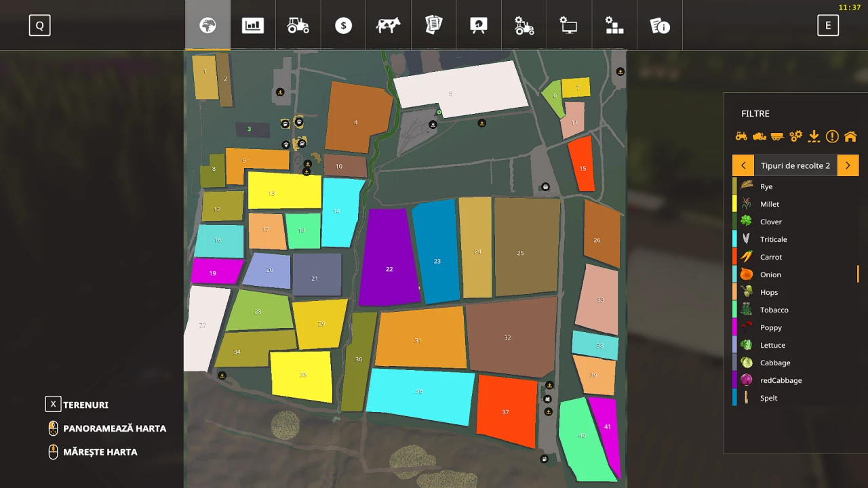Toggle the Lettuce crop filter
This screenshot has height=488, width=868.
click(772, 345)
